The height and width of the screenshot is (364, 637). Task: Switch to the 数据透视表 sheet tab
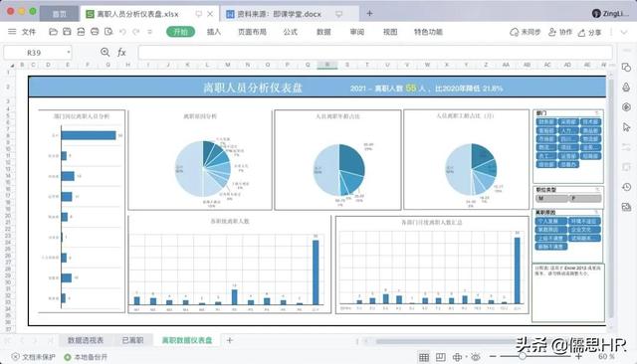(86, 340)
